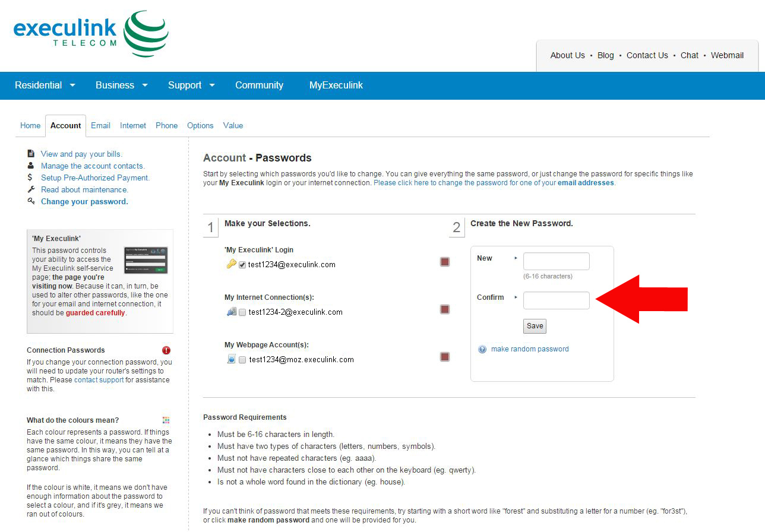Switch to the Home tab
This screenshot has height=532, width=765.
30,125
